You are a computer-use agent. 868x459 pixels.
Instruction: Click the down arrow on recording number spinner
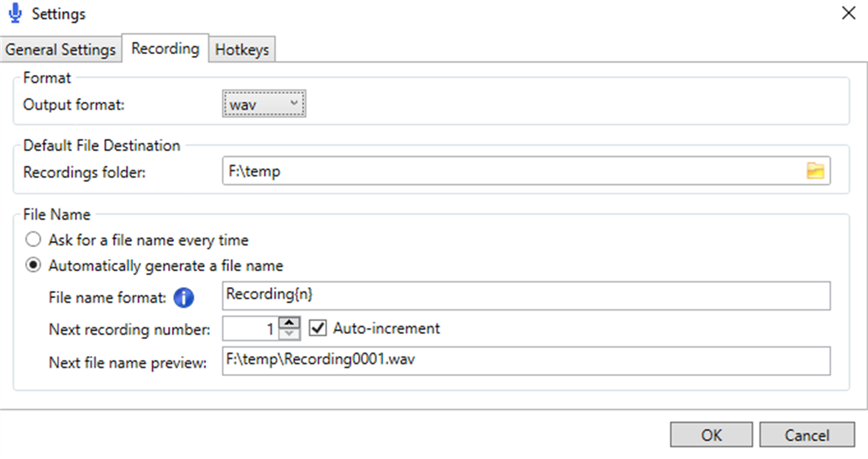click(290, 332)
